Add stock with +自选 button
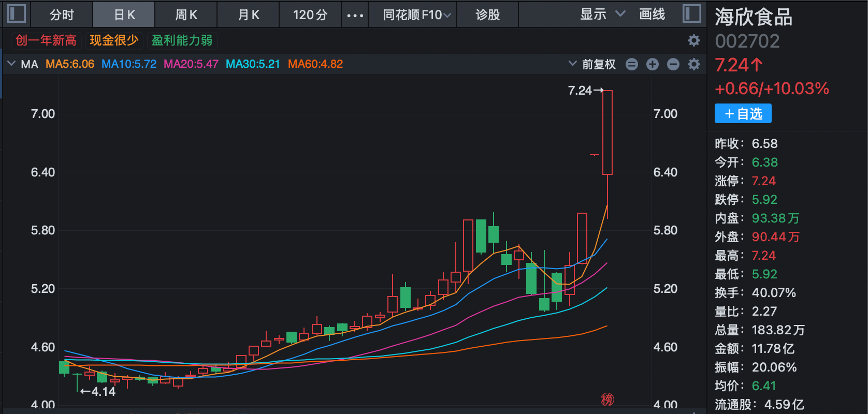This screenshot has width=868, height=414. [743, 113]
